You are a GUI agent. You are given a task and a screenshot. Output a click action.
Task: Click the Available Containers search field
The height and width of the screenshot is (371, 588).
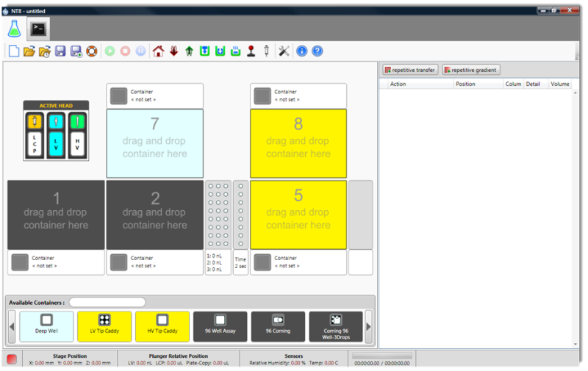click(107, 302)
